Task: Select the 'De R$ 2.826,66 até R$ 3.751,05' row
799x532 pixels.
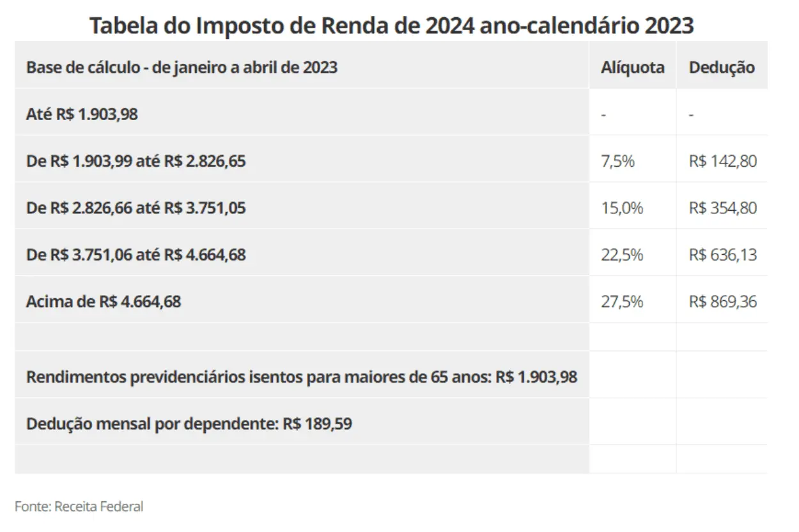Action: click(136, 208)
